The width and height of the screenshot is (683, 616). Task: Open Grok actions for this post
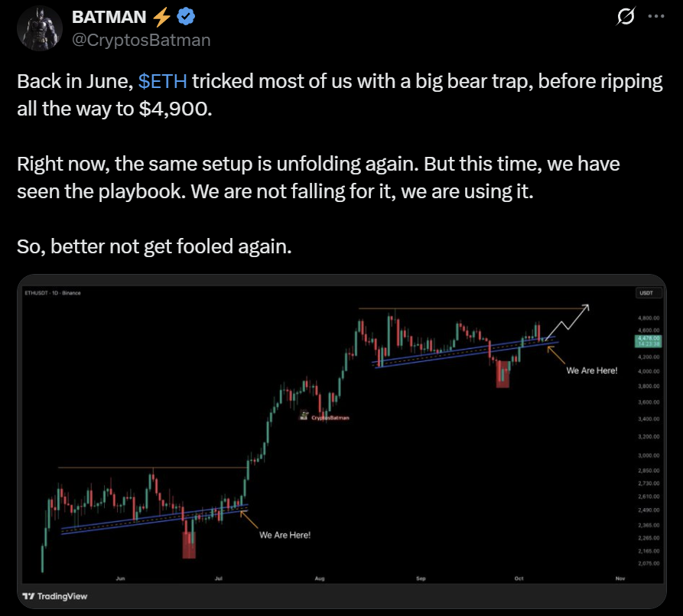[626, 14]
